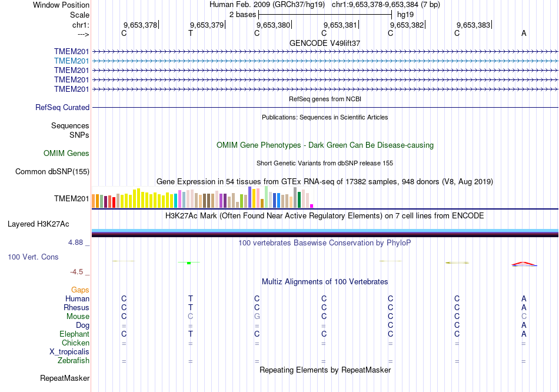Open 100 vertebrates Basewise Conservation by PhyloP title
The height and width of the screenshot is (392, 559).
tap(325, 243)
